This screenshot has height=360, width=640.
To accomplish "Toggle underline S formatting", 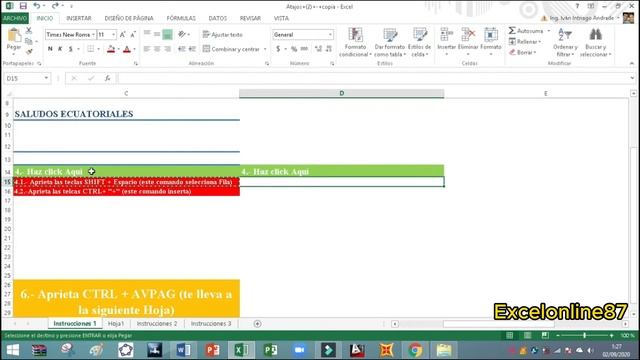I will (71, 49).
